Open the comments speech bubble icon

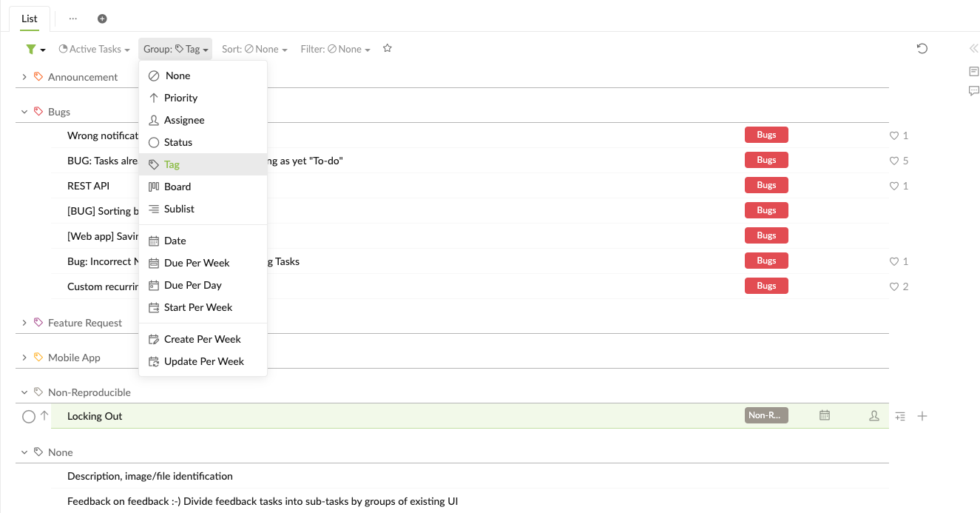pyautogui.click(x=973, y=91)
